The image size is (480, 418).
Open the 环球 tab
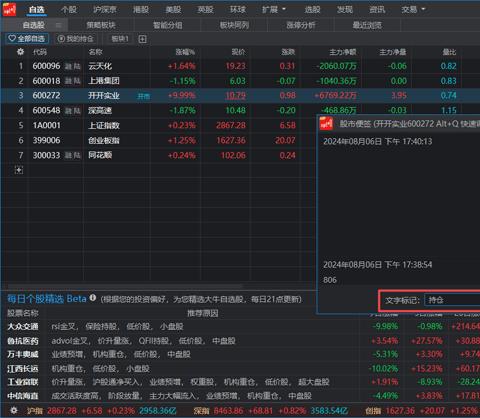[x=238, y=10]
